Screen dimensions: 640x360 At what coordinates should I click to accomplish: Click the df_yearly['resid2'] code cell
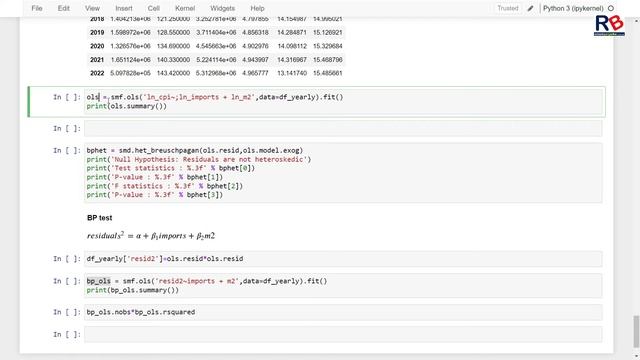click(343, 259)
